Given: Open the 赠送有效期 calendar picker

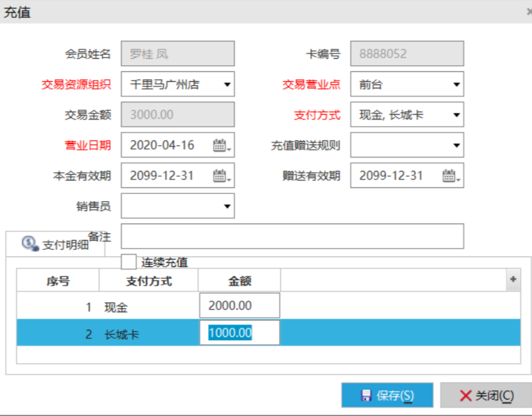Looking at the screenshot, I should click(x=450, y=176).
